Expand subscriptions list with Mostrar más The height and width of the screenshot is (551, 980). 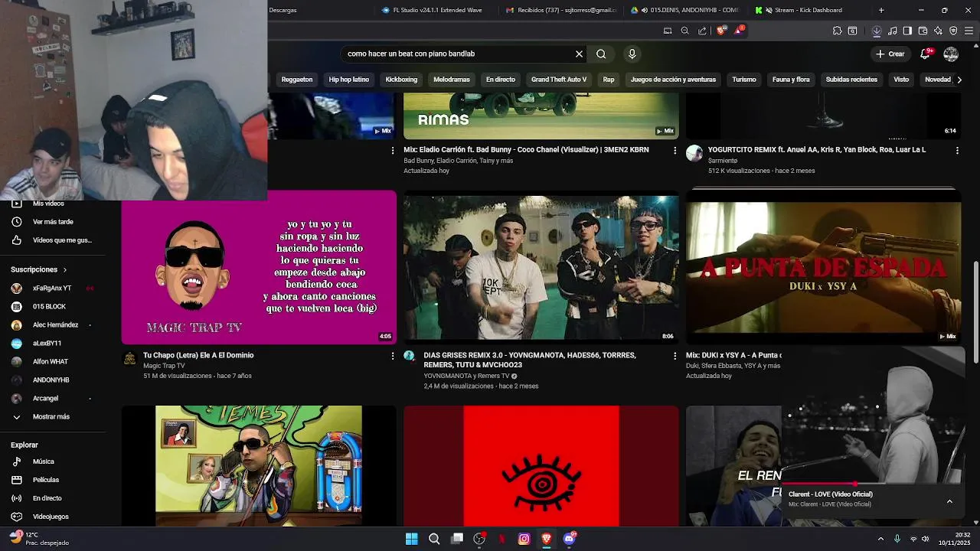(51, 417)
